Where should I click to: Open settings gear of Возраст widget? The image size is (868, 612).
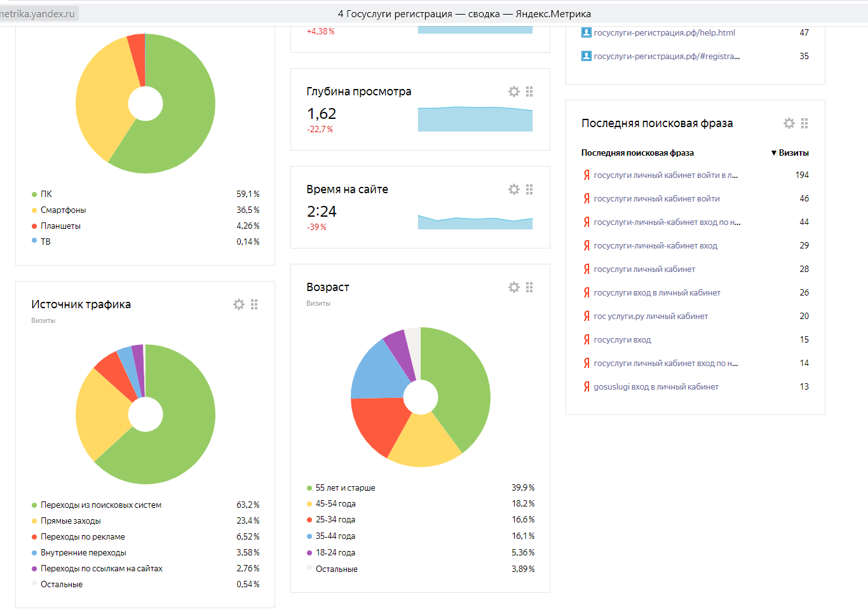tap(513, 287)
